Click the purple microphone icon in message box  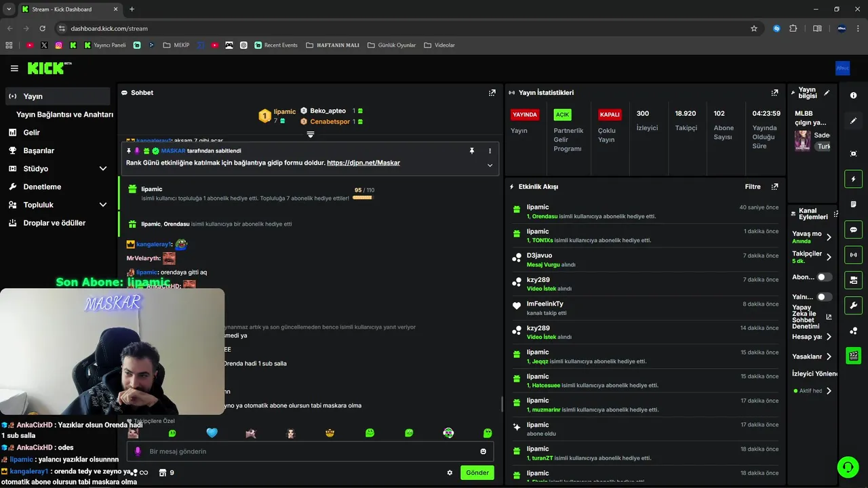pyautogui.click(x=138, y=451)
